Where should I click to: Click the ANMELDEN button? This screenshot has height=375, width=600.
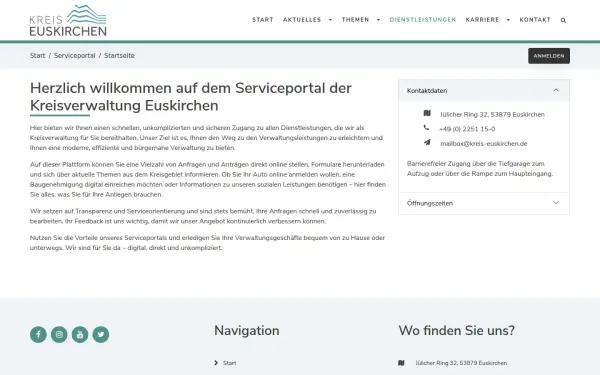[x=549, y=56]
